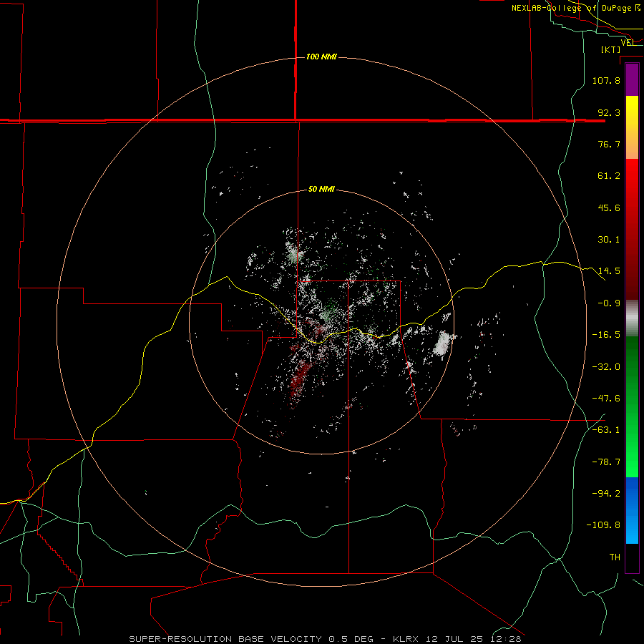Screen dimensions: 644x644
Task: Click the 45.6 legend value
Action: click(x=609, y=208)
